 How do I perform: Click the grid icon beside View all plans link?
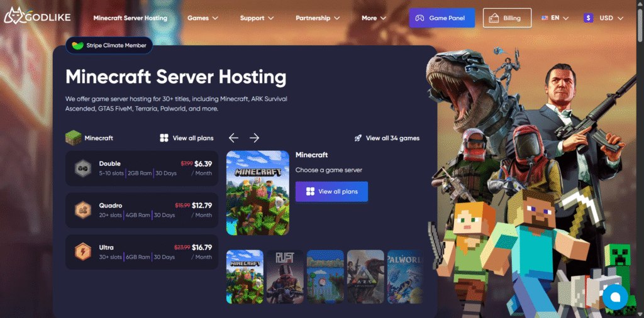pyautogui.click(x=164, y=138)
